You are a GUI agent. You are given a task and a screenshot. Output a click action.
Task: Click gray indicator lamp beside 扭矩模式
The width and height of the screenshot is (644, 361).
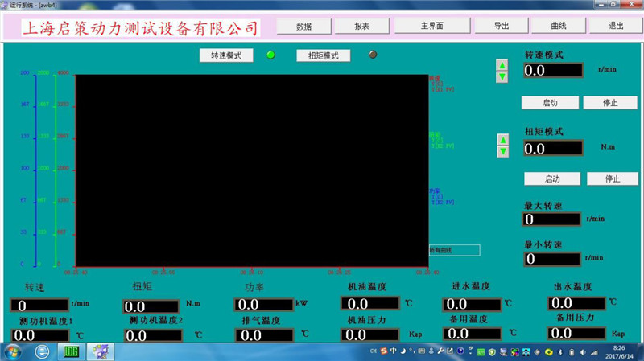372,55
